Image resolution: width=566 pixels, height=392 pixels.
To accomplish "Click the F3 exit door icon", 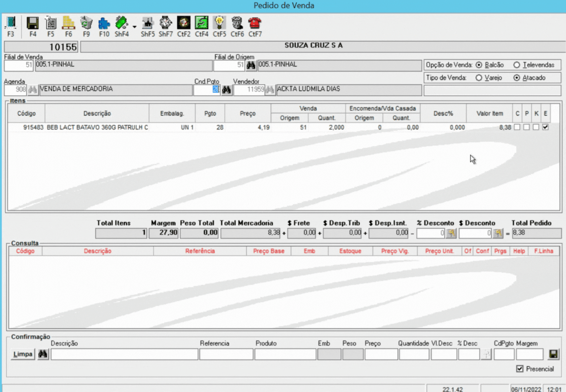I will (11, 23).
